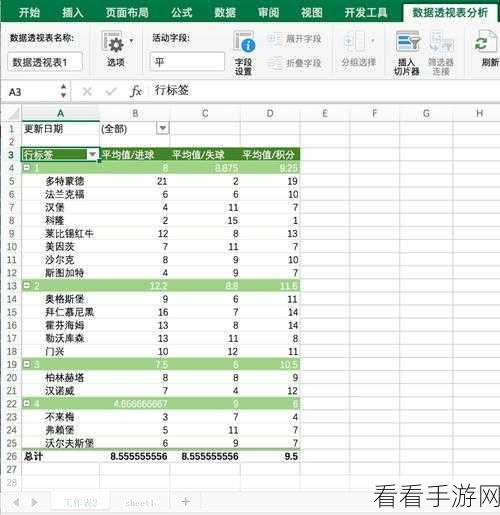
Task: Select the 平均值/进球 header cell
Action: tap(135, 154)
